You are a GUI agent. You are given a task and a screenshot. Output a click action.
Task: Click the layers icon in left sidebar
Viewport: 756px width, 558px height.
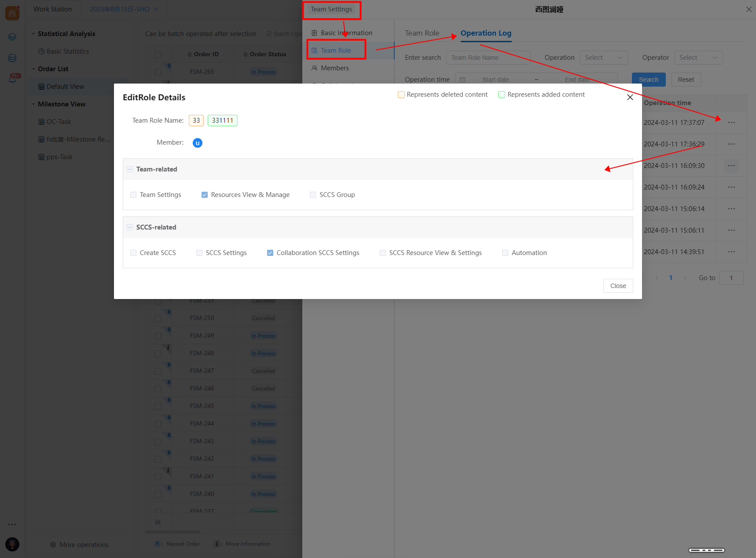point(12,37)
